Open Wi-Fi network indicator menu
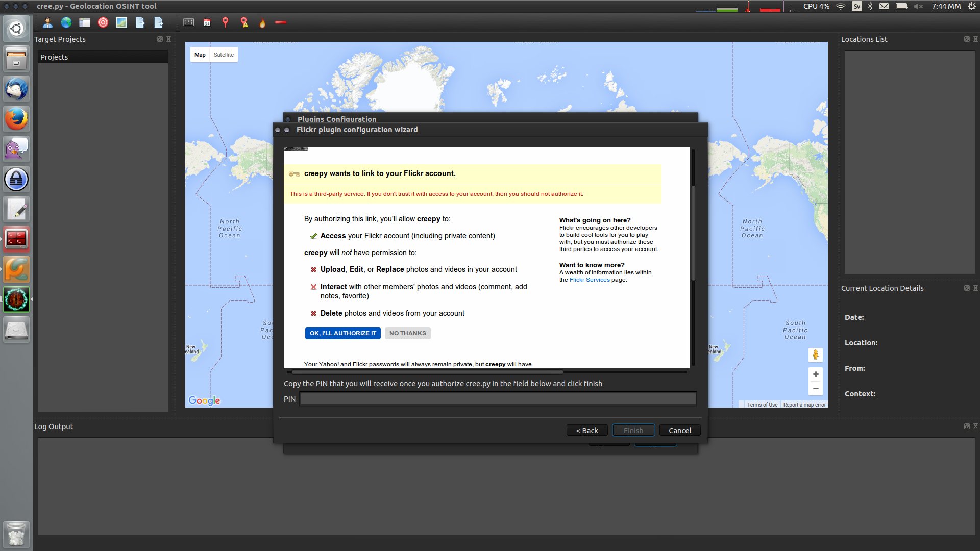The image size is (980, 551). 841,6
